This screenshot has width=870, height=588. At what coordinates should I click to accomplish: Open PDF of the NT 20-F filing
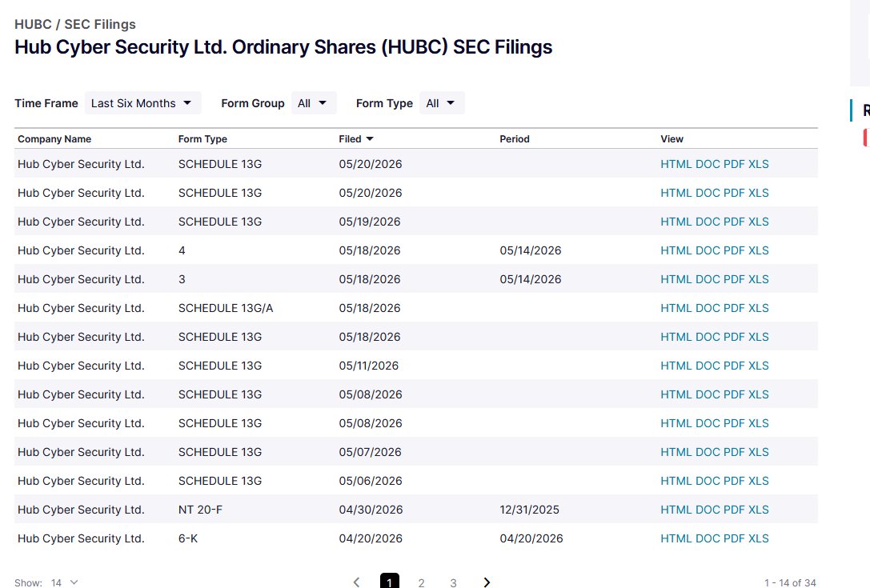click(x=734, y=510)
